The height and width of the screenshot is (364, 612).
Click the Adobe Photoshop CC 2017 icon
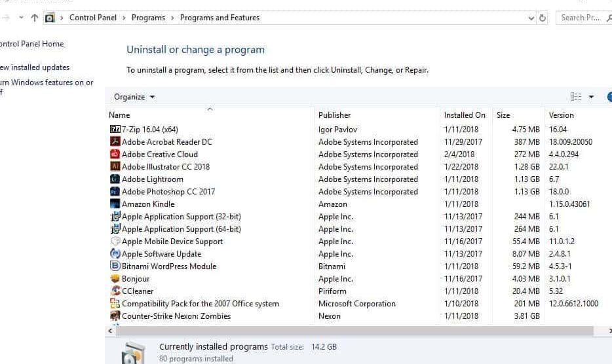click(x=115, y=192)
